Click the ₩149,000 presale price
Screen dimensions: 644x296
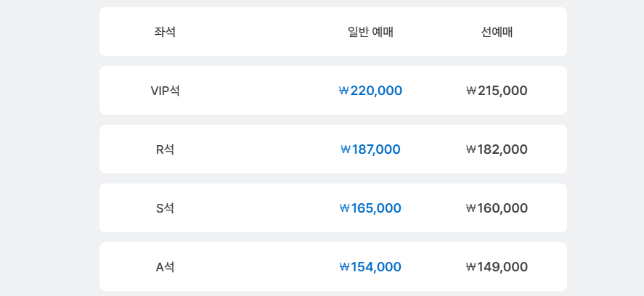pos(497,267)
